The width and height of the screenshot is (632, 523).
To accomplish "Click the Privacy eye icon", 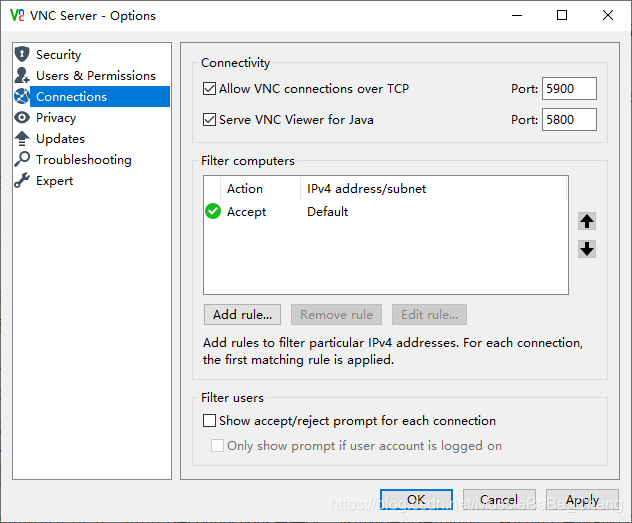I will click(x=22, y=118).
